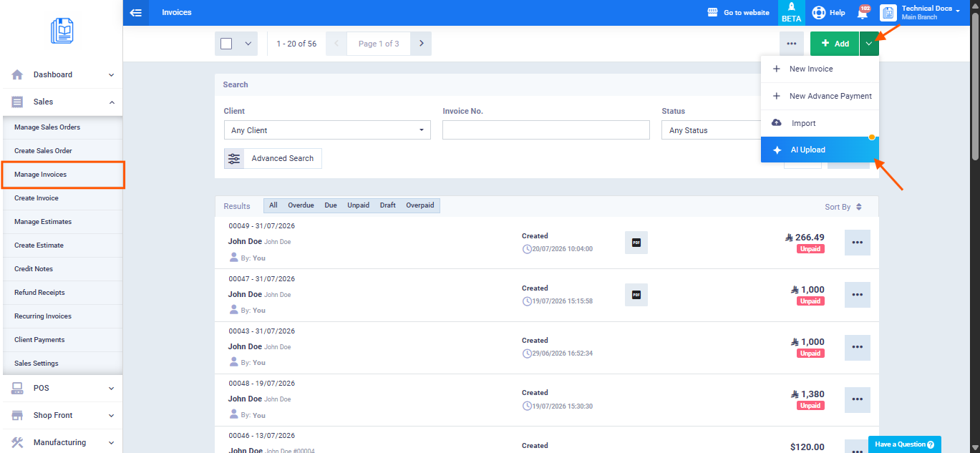The image size is (980, 453).
Task: Open the Add button dropdown arrow
Action: (869, 44)
